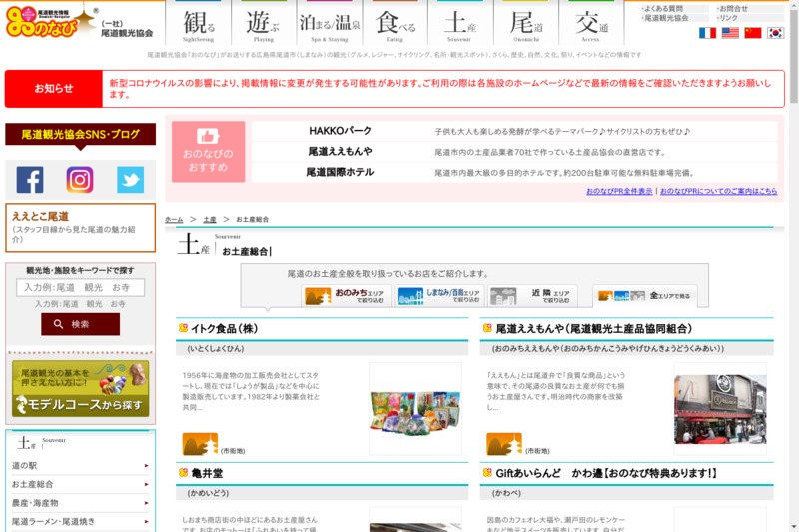Expand 尾道ラーメン・尾道焼き sidebar category
This screenshot has height=532, width=799.
point(80,521)
